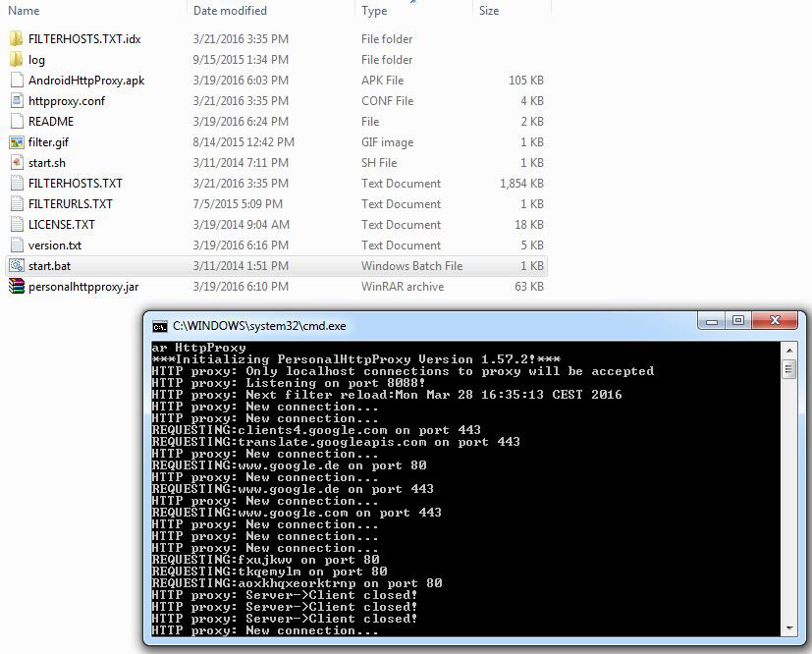Click the cmd.exe window title bar icon

click(159, 325)
